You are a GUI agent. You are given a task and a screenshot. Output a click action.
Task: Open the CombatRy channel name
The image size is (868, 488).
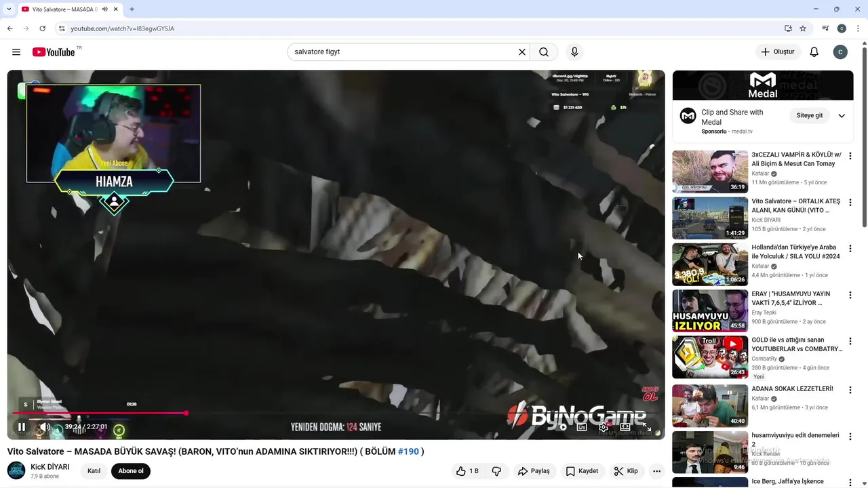[764, 359]
